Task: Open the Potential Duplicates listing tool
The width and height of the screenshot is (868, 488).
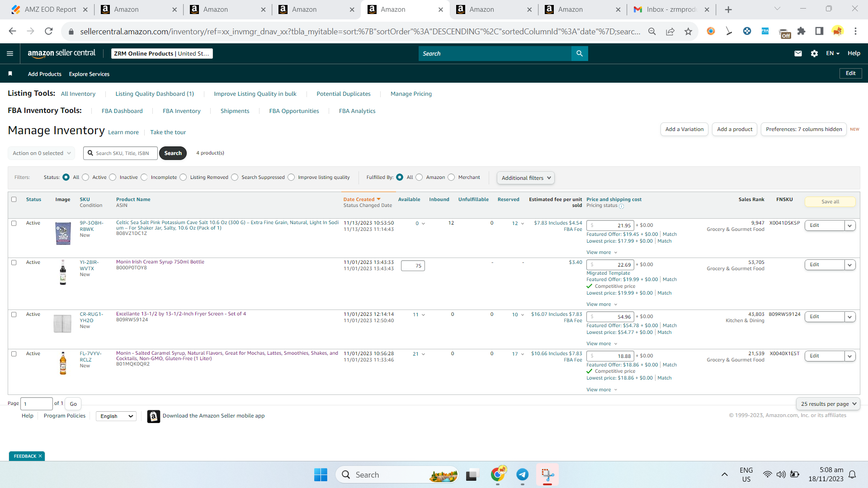Action: click(x=343, y=94)
